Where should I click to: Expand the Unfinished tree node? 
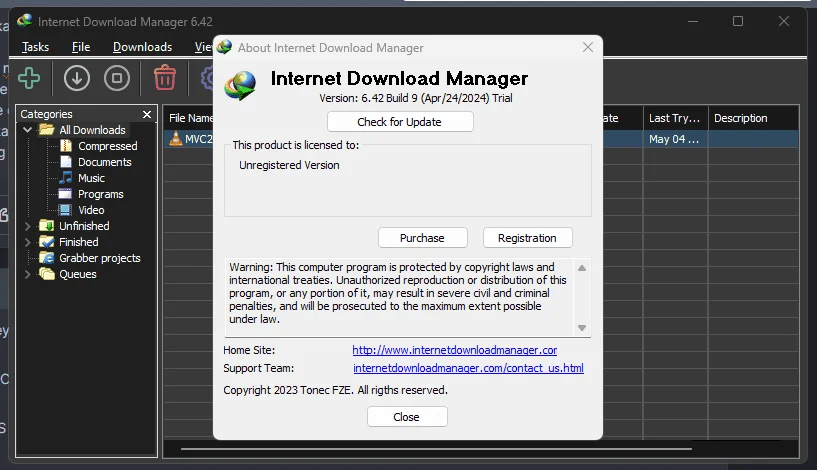click(x=28, y=226)
